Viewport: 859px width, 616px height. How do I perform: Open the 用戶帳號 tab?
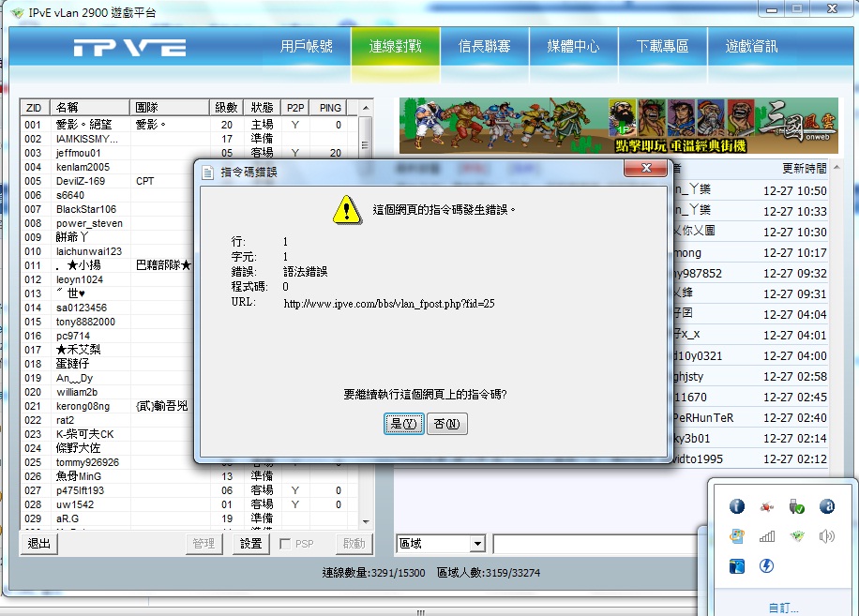(307, 46)
